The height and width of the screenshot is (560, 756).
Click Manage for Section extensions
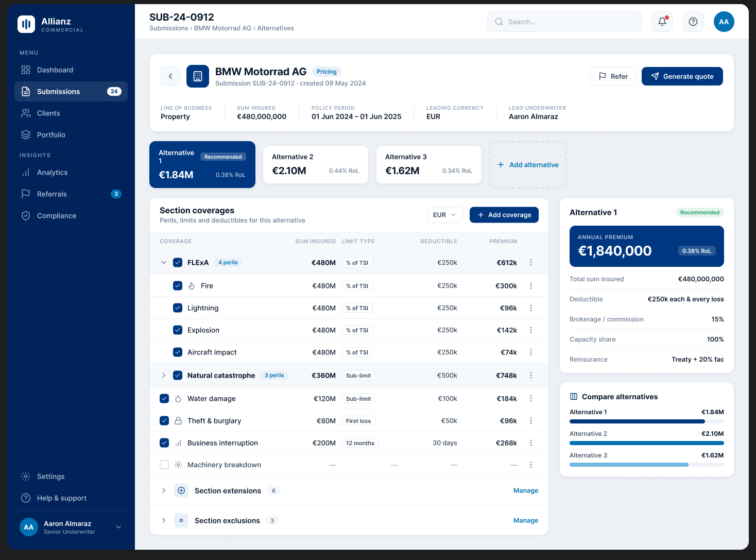click(526, 491)
